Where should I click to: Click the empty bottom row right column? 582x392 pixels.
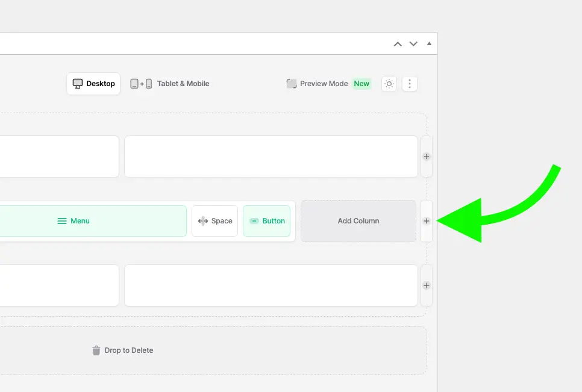pyautogui.click(x=271, y=285)
